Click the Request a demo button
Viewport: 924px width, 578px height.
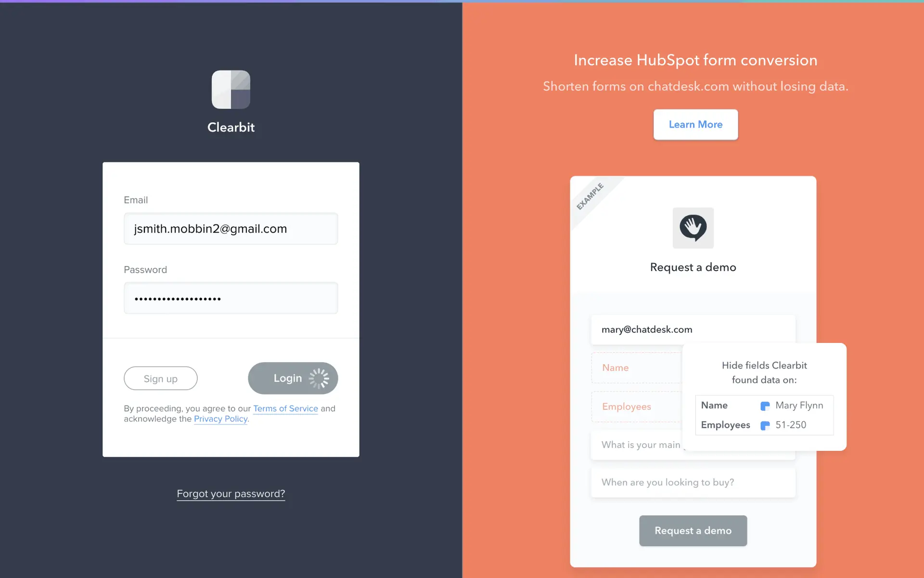(693, 531)
